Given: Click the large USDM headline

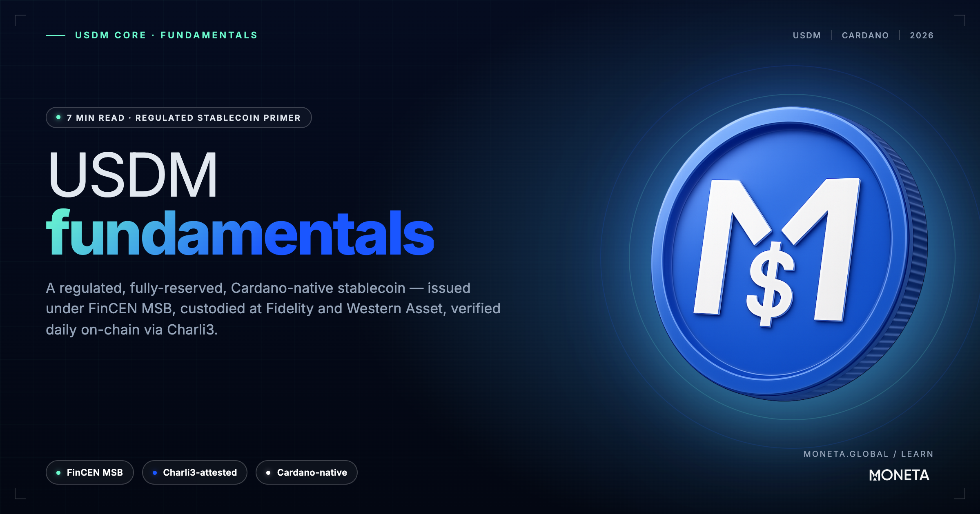Looking at the screenshot, I should [x=133, y=174].
